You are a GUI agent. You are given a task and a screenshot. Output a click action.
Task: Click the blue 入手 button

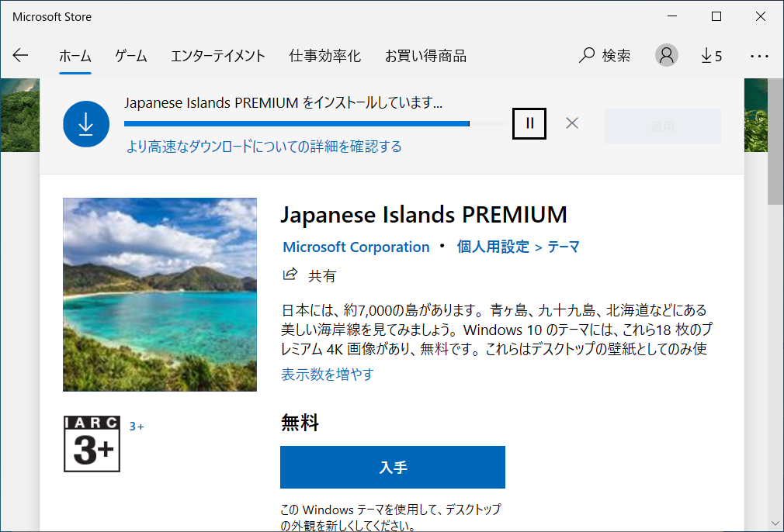393,467
